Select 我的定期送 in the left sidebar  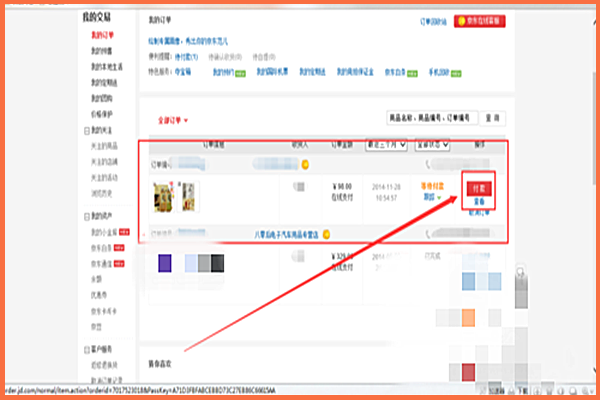[104, 83]
